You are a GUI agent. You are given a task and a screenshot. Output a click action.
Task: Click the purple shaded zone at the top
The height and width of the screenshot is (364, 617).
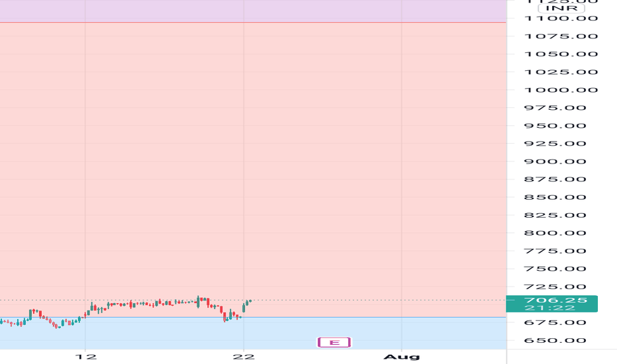[x=253, y=11]
